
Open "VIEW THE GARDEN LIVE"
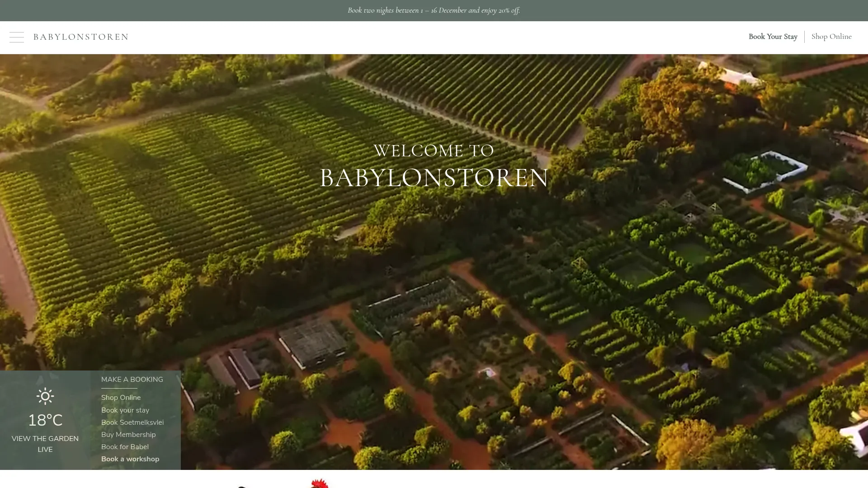pos(45,444)
